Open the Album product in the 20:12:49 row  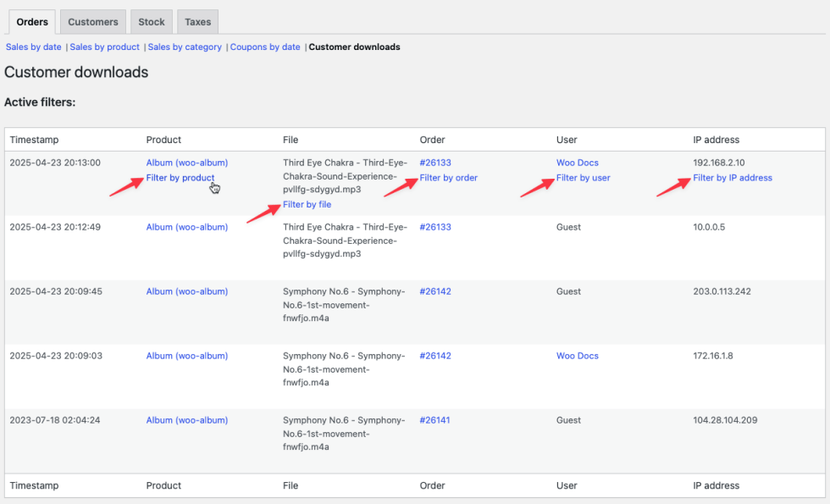[187, 227]
